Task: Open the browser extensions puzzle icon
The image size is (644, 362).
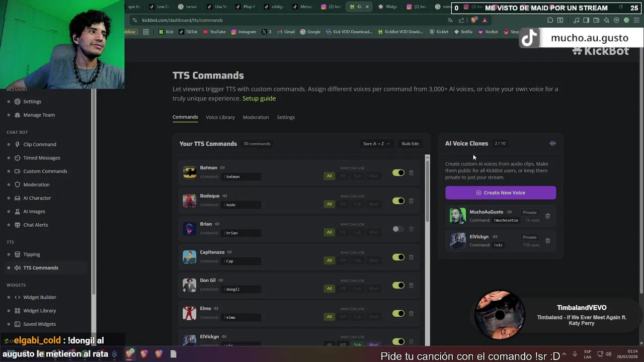Action: tap(550, 20)
